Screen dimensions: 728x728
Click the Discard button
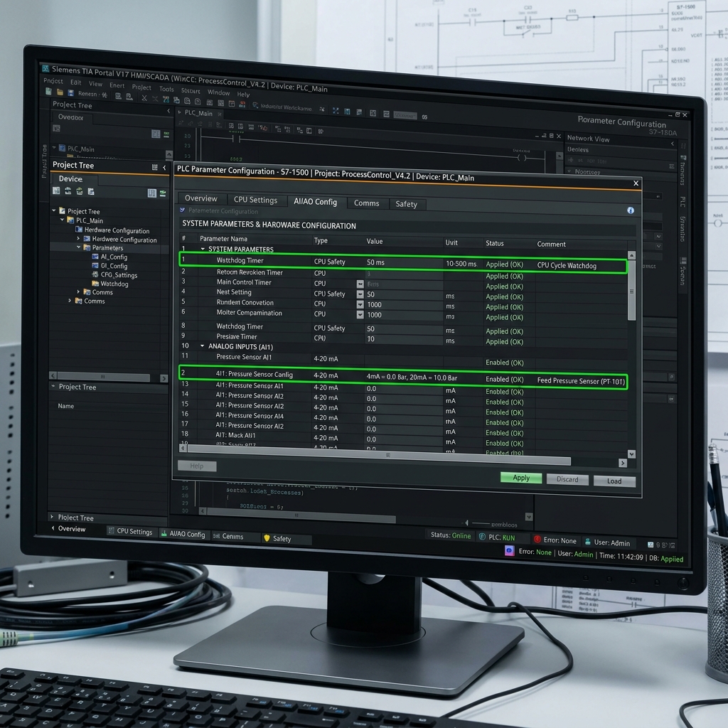(x=567, y=480)
